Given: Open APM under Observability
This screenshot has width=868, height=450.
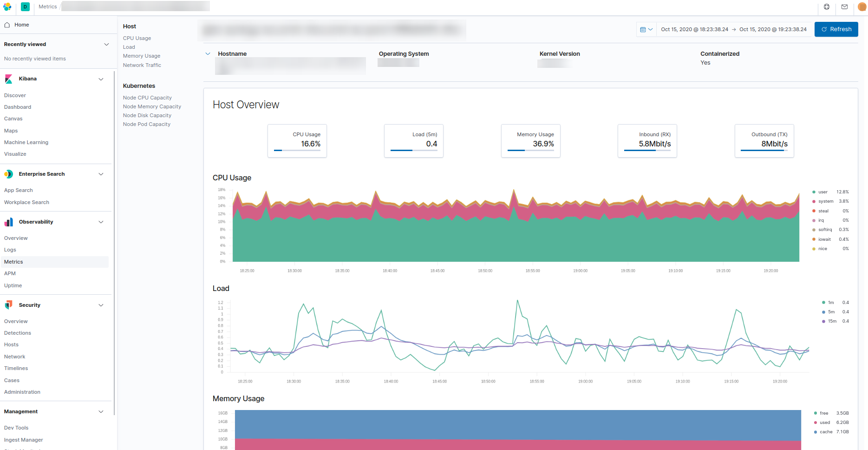Looking at the screenshot, I should coord(10,273).
